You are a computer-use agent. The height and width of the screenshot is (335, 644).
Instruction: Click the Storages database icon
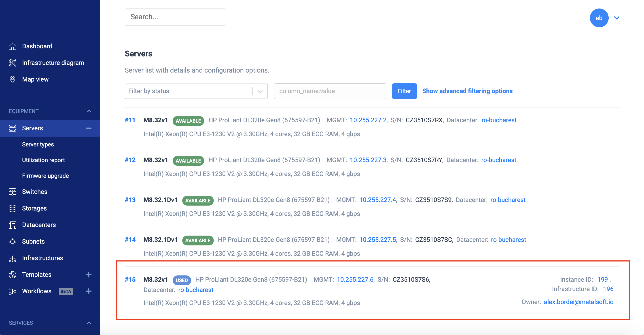13,208
